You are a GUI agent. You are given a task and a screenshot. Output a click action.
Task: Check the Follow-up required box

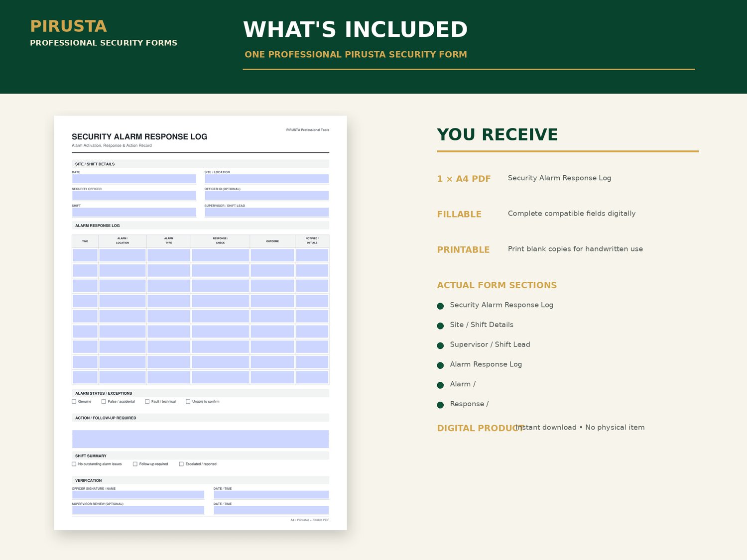[135, 464]
